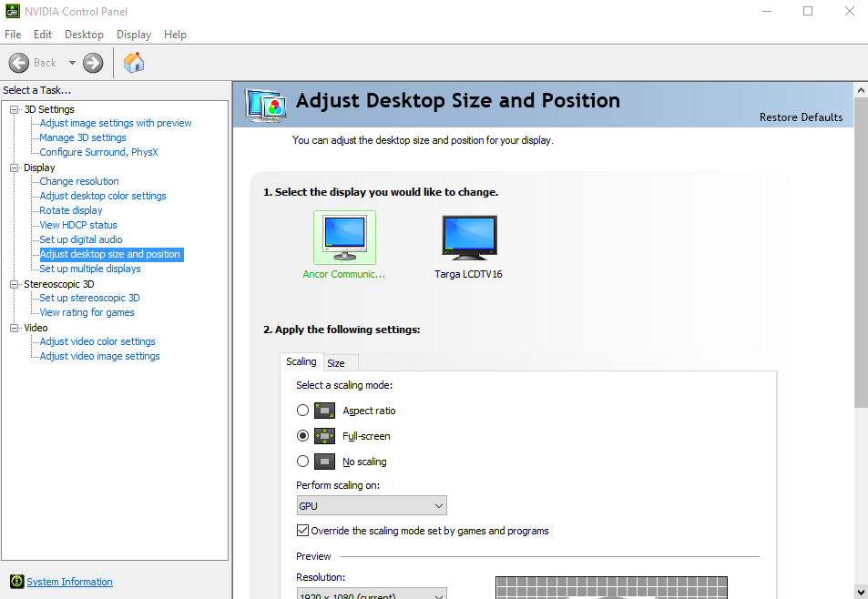Click the Stereoscopic 3D tree label
Viewport: 868px width, 599px height.
click(59, 284)
